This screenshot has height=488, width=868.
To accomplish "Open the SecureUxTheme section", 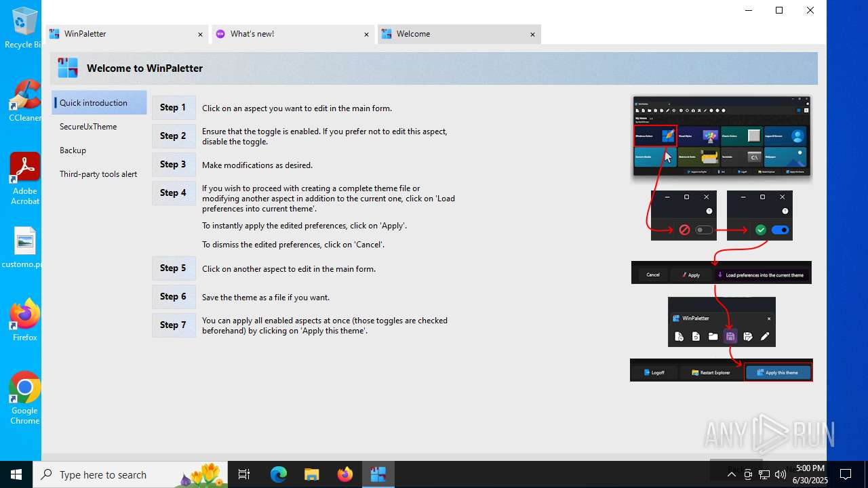I will tap(99, 127).
